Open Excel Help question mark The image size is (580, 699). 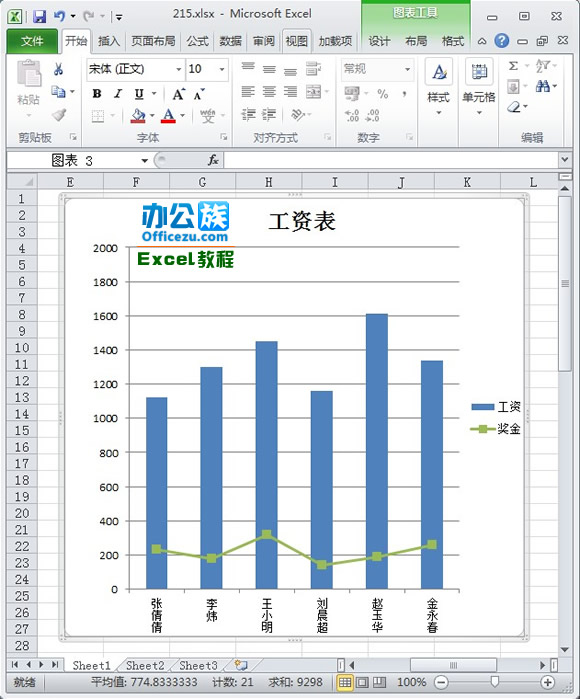pos(502,41)
